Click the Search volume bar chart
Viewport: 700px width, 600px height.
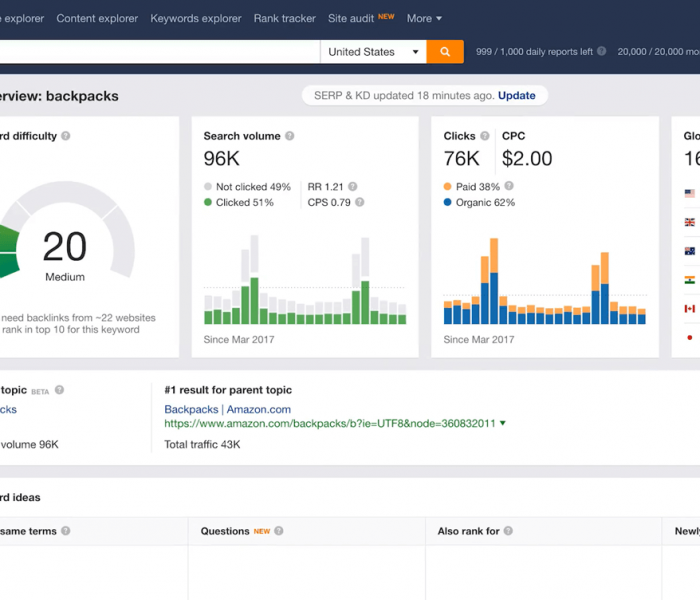[x=305, y=279]
